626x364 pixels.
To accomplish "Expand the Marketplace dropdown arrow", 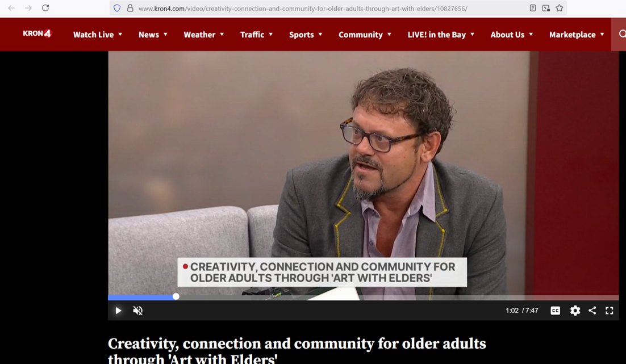I will pos(602,34).
